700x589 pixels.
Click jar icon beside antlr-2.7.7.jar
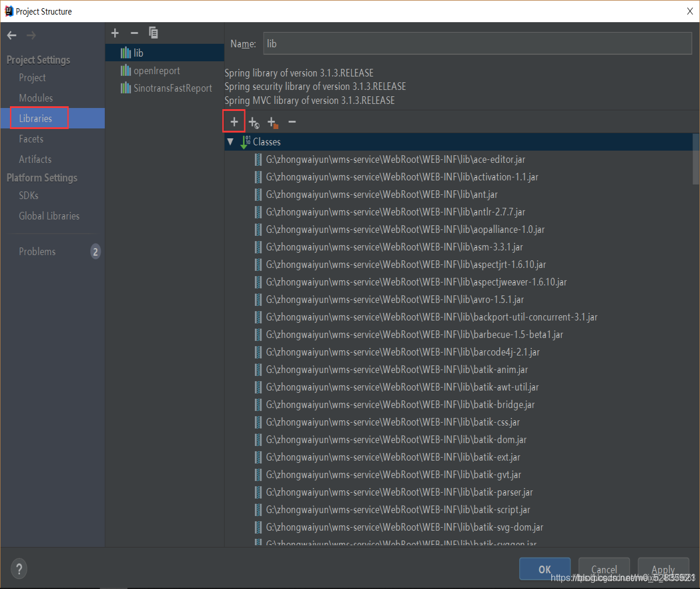258,212
